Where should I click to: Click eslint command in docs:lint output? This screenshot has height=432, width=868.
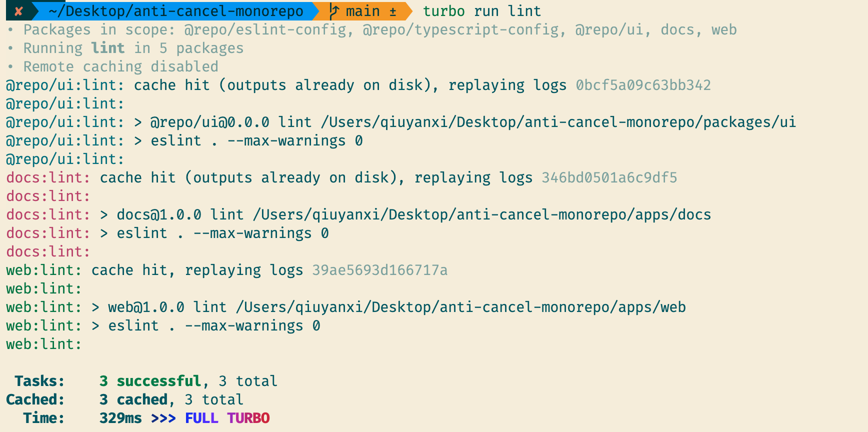pos(223,233)
